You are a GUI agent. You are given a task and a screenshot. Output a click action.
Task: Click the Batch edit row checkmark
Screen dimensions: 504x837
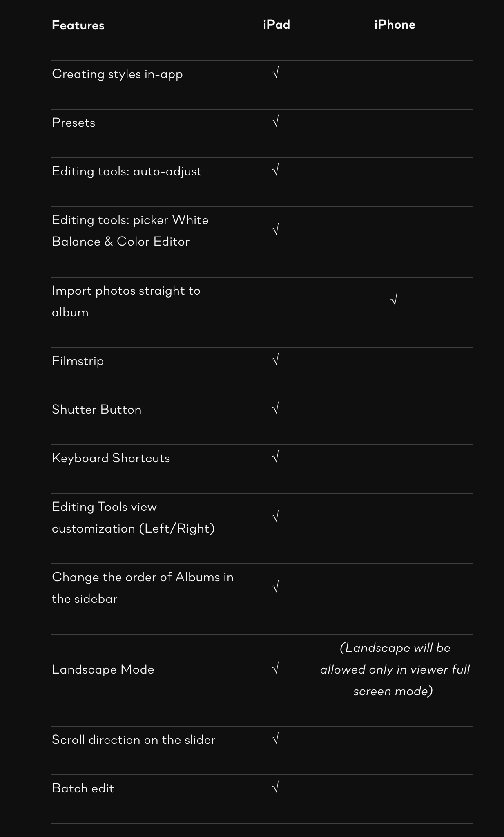coord(276,787)
